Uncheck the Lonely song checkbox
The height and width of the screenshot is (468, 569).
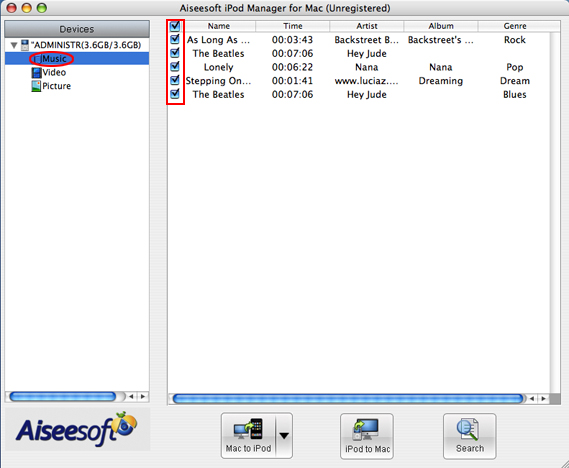[x=175, y=67]
